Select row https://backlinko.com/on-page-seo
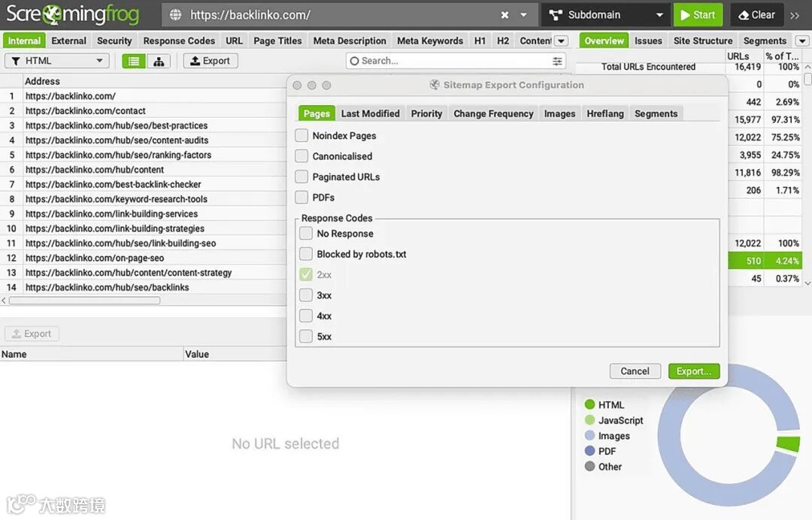This screenshot has height=520, width=812. (x=143, y=258)
